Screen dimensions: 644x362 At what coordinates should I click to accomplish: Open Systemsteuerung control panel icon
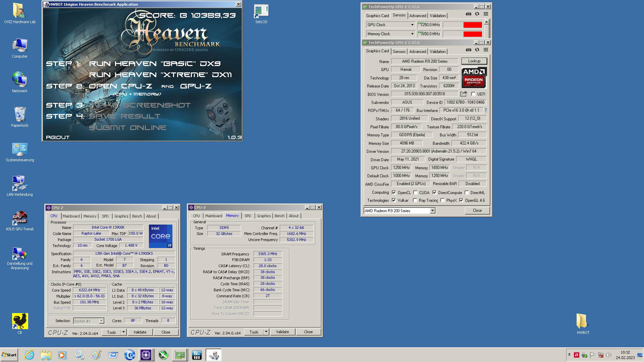[20, 152]
